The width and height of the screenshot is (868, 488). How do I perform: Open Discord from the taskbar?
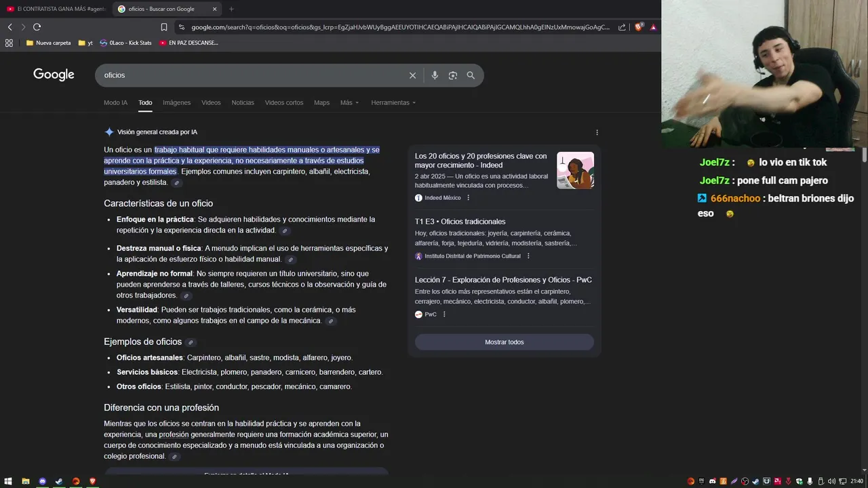(x=43, y=481)
